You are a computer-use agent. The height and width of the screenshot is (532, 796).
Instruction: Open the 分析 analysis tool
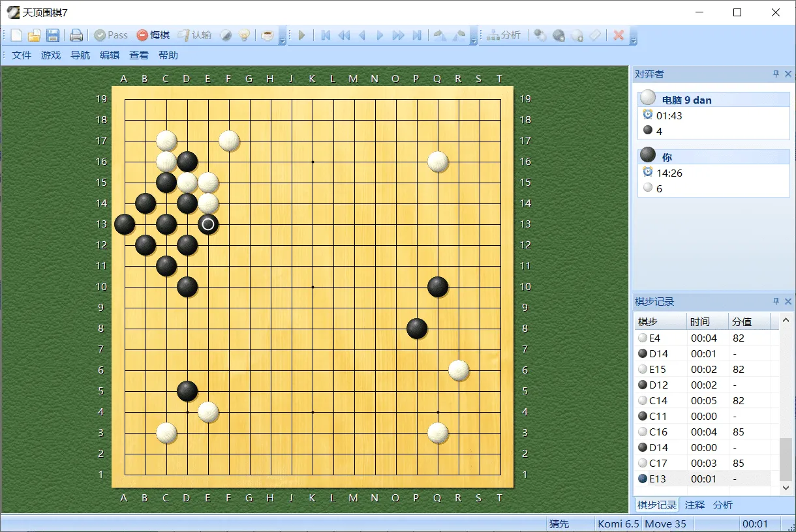click(x=504, y=35)
